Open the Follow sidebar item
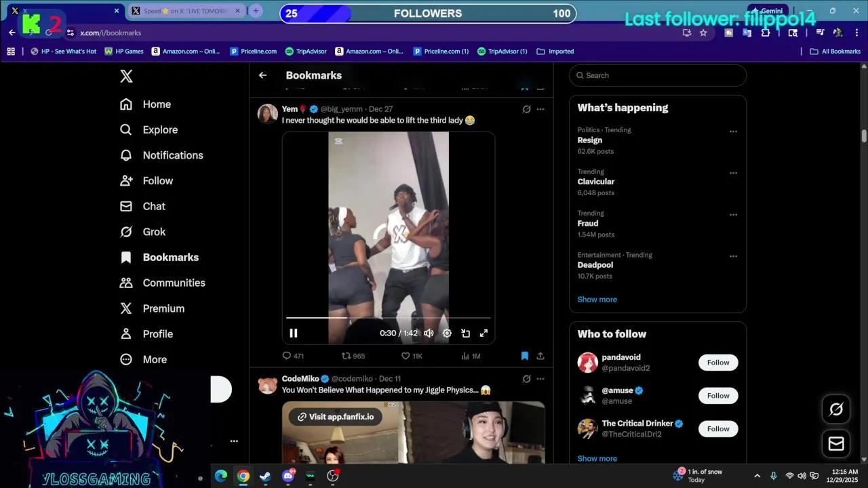 (x=146, y=181)
